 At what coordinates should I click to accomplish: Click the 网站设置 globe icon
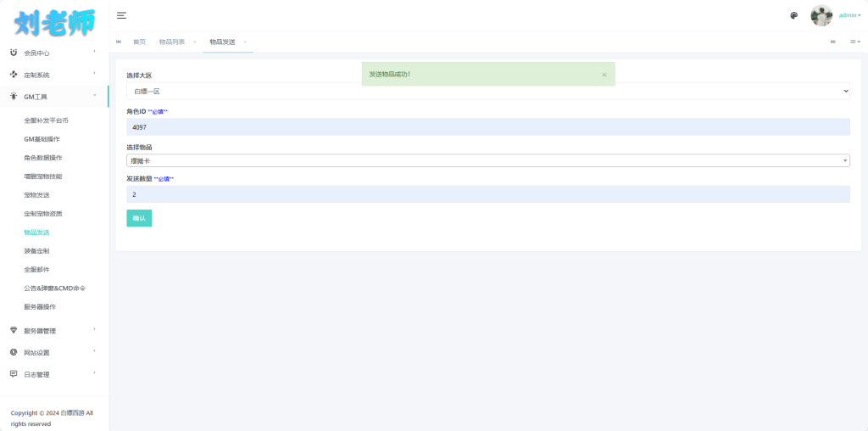pyautogui.click(x=14, y=352)
